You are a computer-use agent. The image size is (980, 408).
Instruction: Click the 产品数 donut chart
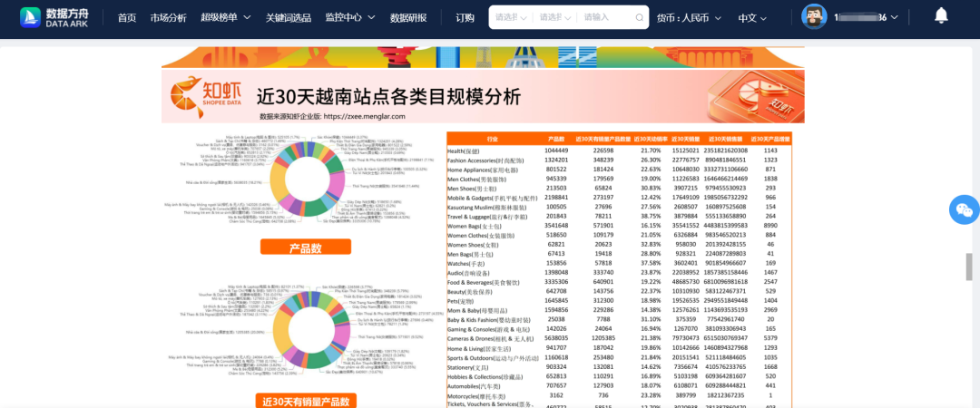[x=307, y=179]
